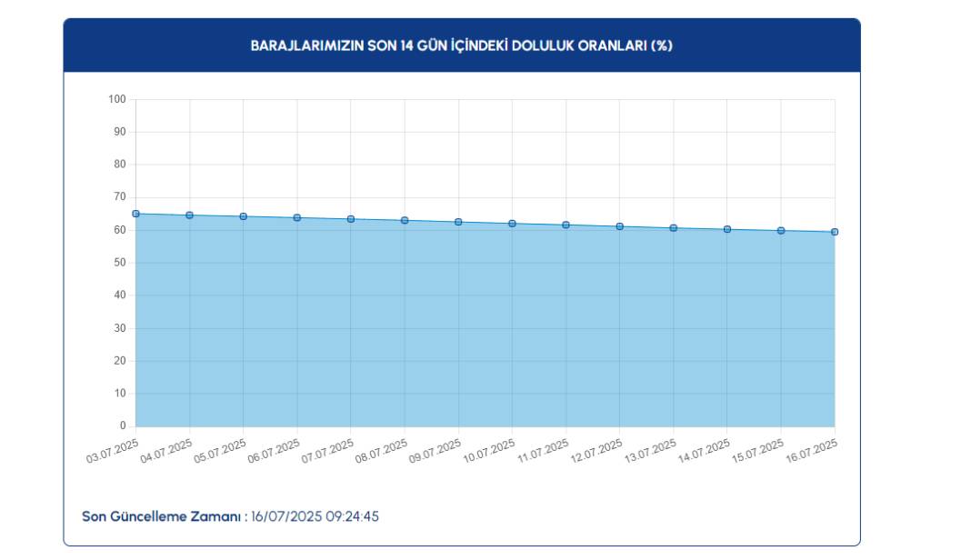Click the 11.07.2025 data point marker
Viewport: 971px width, 560px height.
566,225
